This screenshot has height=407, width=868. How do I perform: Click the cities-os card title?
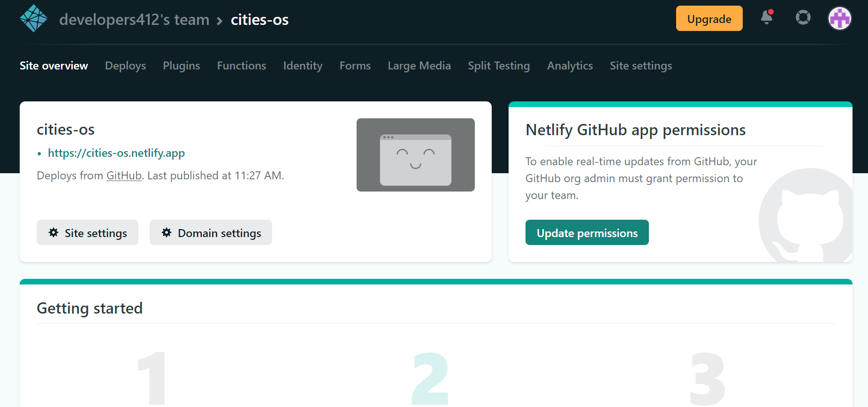pyautogui.click(x=66, y=130)
